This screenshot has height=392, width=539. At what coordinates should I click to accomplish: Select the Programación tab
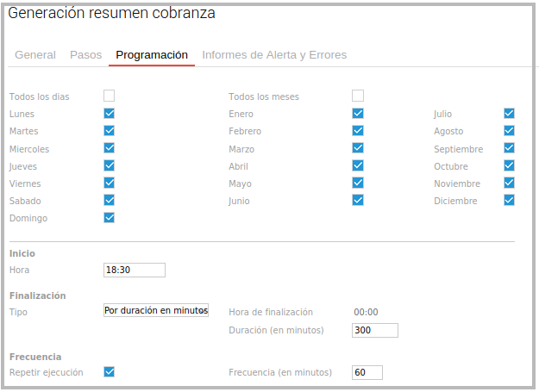(x=152, y=55)
